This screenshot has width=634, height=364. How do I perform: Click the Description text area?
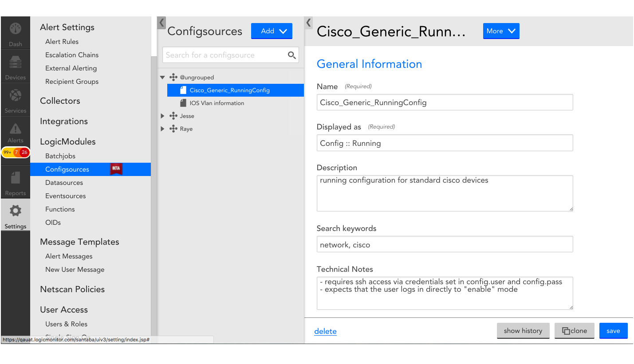pyautogui.click(x=445, y=193)
